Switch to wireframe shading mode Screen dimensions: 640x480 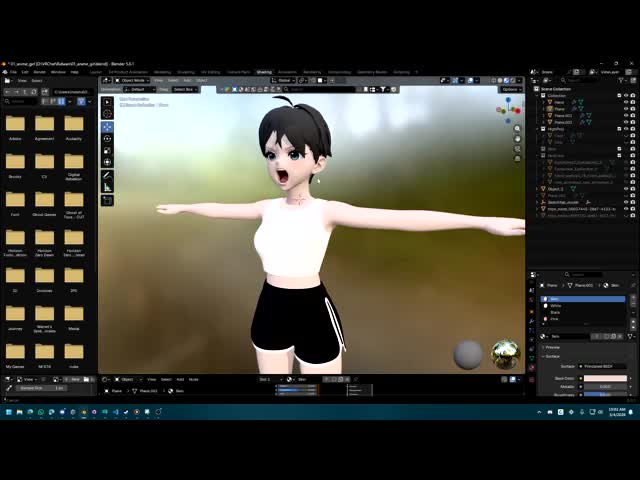point(494,80)
